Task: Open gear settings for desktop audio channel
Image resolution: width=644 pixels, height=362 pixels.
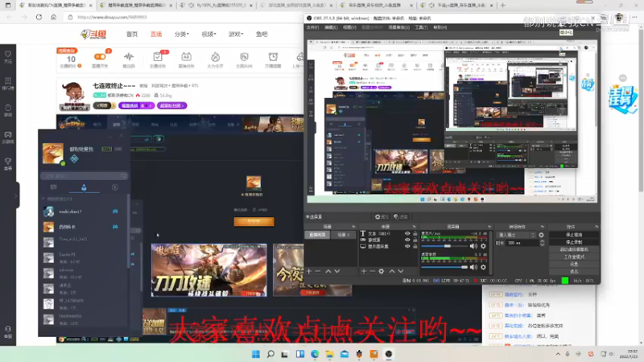Action: coord(484,267)
